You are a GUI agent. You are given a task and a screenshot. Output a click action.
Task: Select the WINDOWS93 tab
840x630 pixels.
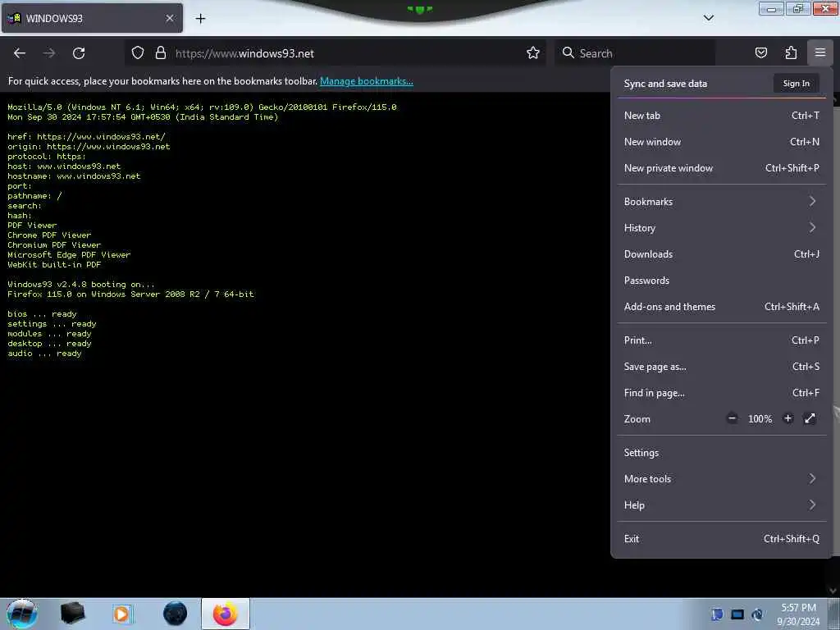[92, 18]
